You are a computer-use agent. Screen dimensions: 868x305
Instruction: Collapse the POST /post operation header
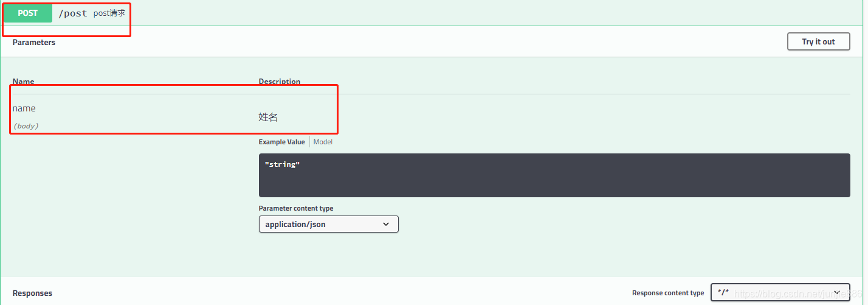[432, 13]
